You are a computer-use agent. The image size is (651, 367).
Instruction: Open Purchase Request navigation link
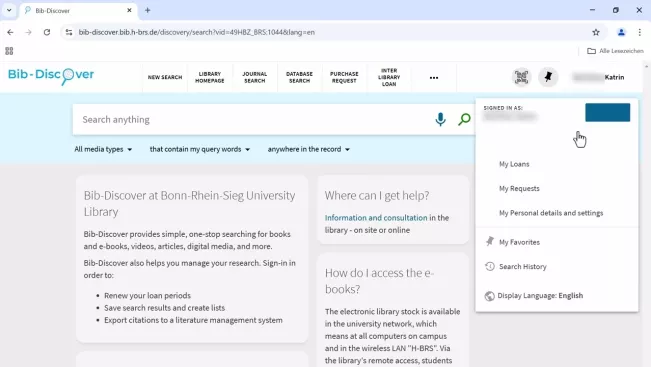click(x=344, y=77)
